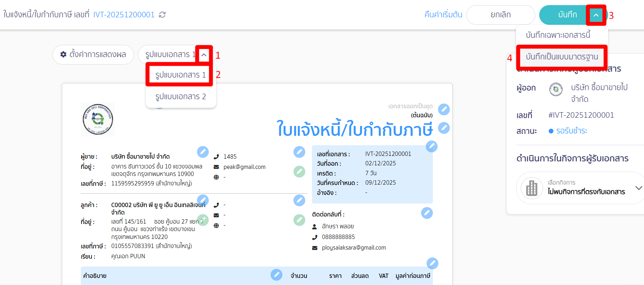Click the teal บันทึก button
This screenshot has width=644, height=285.
coord(567,15)
